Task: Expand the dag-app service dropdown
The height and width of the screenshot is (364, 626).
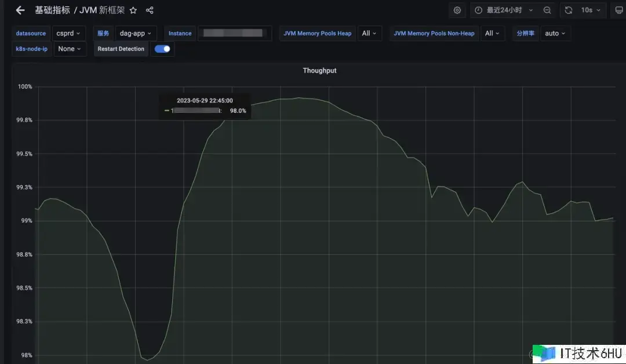Action: pos(136,34)
